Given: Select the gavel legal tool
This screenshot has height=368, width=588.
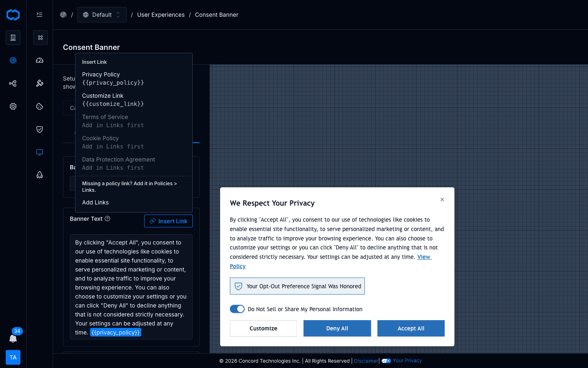Looking at the screenshot, I should click(39, 83).
